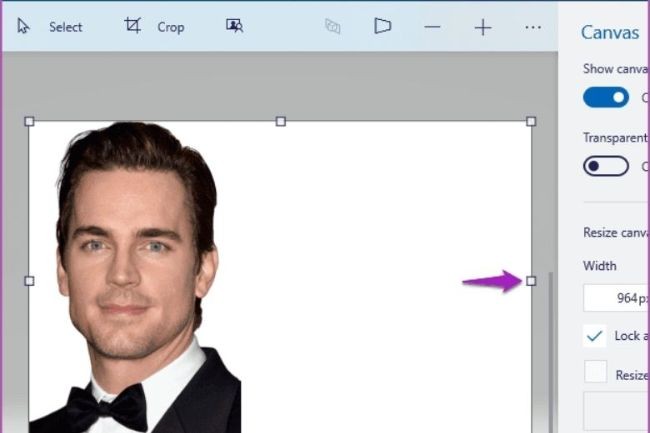Check the Resize image with canvas checkbox

pyautogui.click(x=595, y=373)
